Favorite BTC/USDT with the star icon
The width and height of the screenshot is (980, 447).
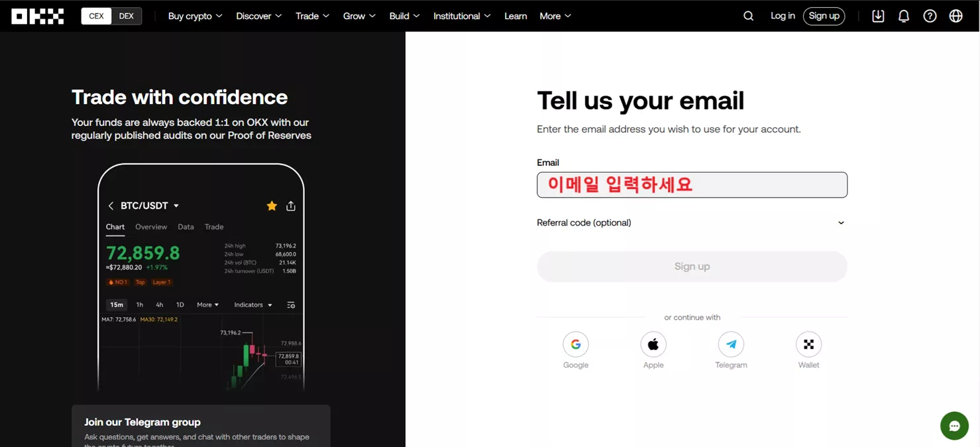pyautogui.click(x=272, y=206)
